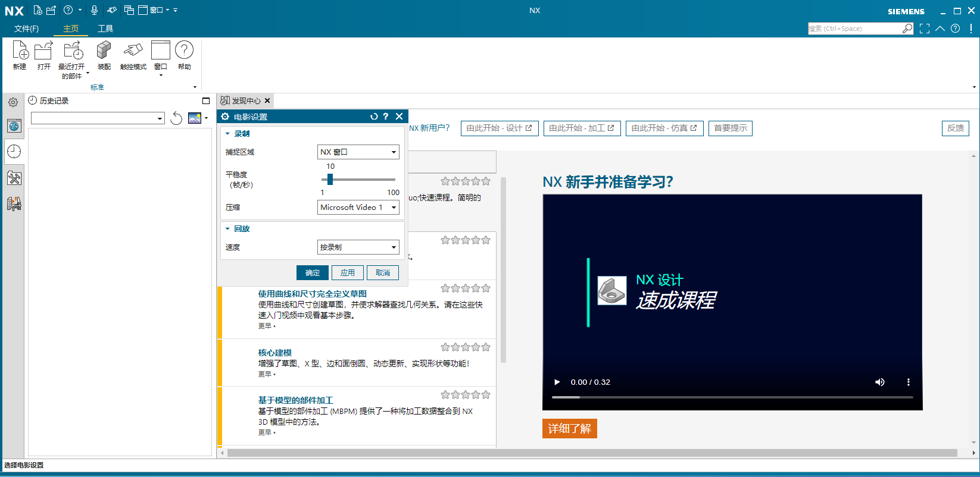This screenshot has width=980, height=477.
Task: Click the touch mode icon in title bar
Action: [112, 10]
